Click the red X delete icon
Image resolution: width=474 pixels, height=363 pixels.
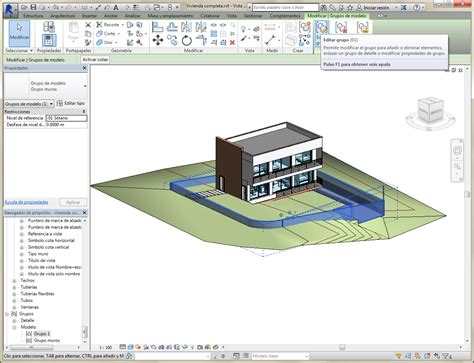[232, 42]
